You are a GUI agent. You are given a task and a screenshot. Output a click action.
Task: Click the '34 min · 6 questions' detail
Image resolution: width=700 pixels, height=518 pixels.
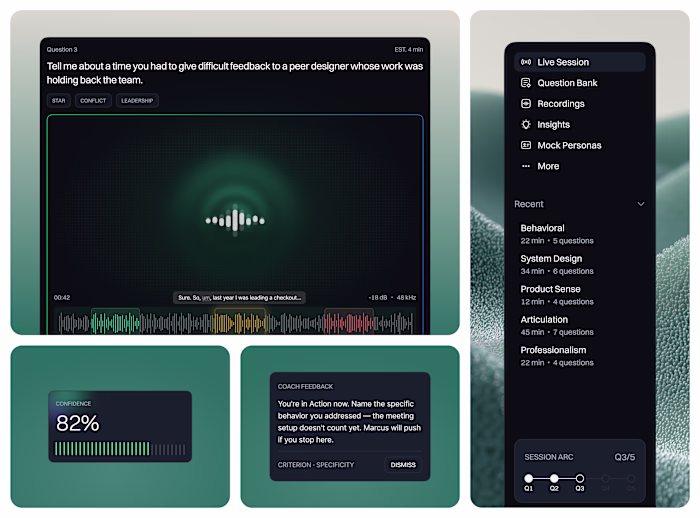click(557, 271)
